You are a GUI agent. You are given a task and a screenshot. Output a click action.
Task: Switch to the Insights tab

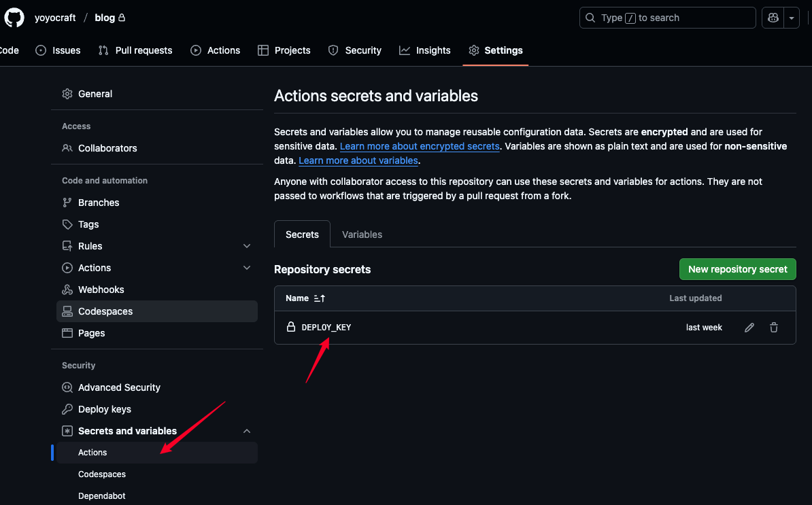pos(424,50)
